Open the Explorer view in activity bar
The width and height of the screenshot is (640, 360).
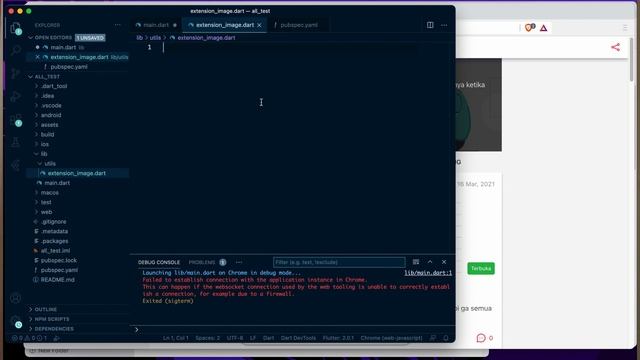coord(16,29)
